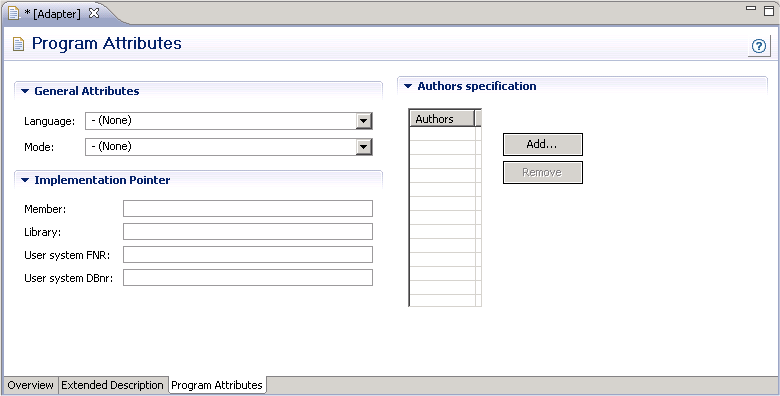Click the Authors column header
This screenshot has height=396, width=780.
(x=442, y=119)
